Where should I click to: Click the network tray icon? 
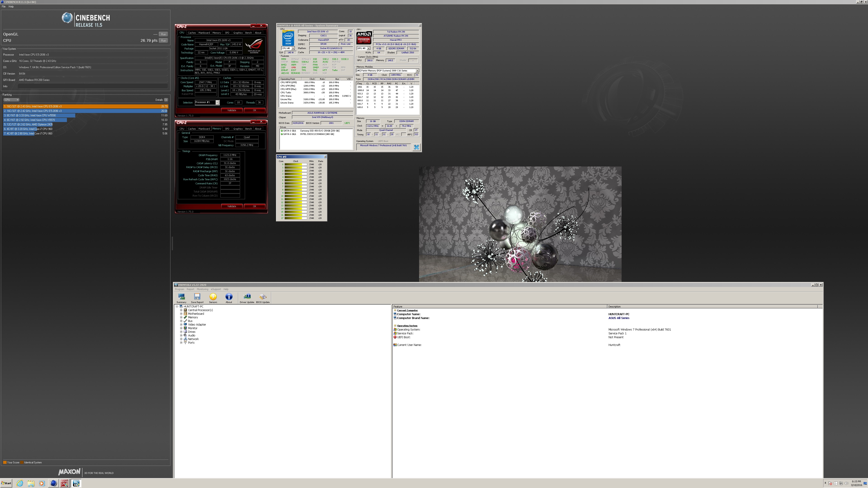(x=841, y=483)
